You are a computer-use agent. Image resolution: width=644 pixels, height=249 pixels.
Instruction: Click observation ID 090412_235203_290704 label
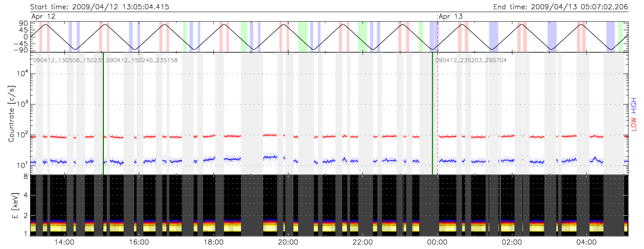(x=471, y=60)
